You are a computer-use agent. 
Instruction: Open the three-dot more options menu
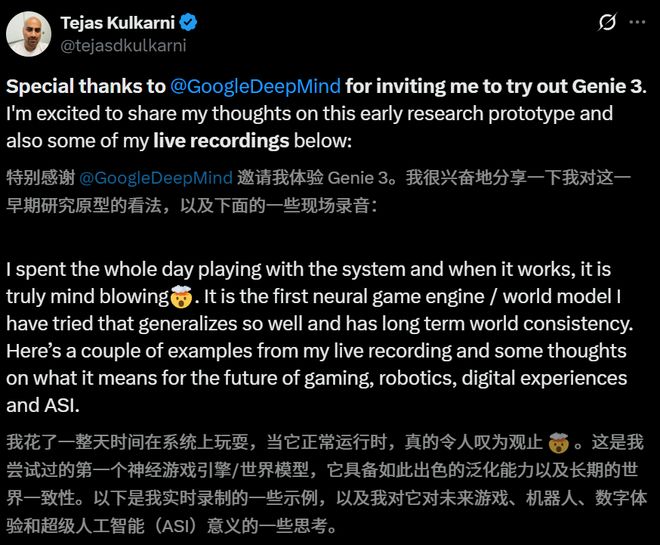coord(638,23)
